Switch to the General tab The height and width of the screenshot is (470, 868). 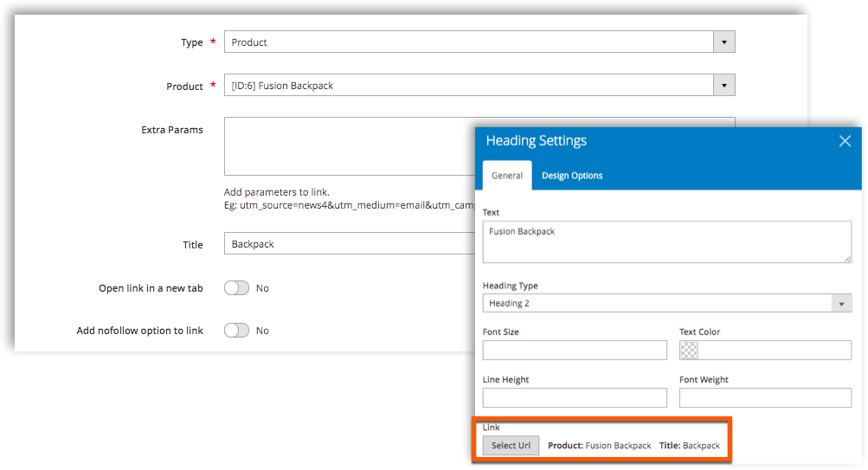coord(507,176)
